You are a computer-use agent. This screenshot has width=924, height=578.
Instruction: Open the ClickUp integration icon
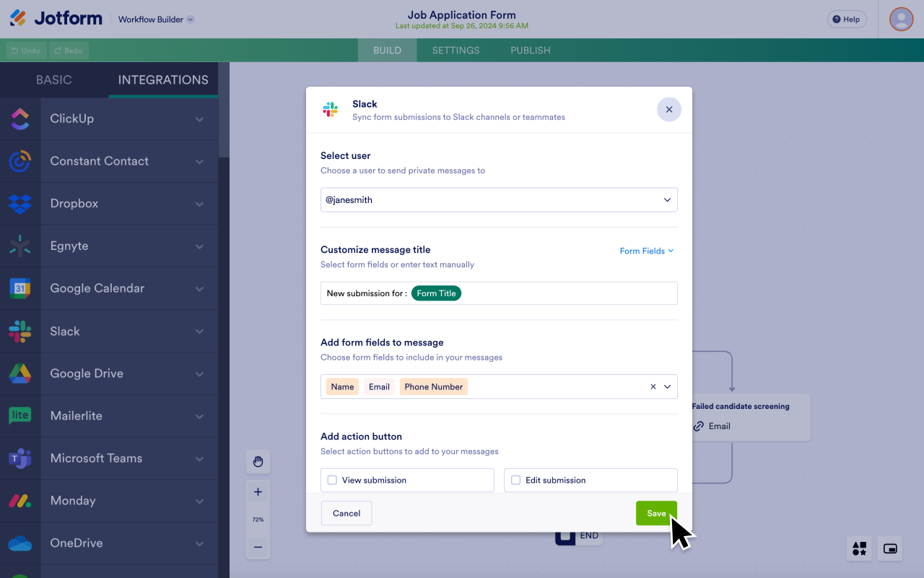pyautogui.click(x=20, y=118)
